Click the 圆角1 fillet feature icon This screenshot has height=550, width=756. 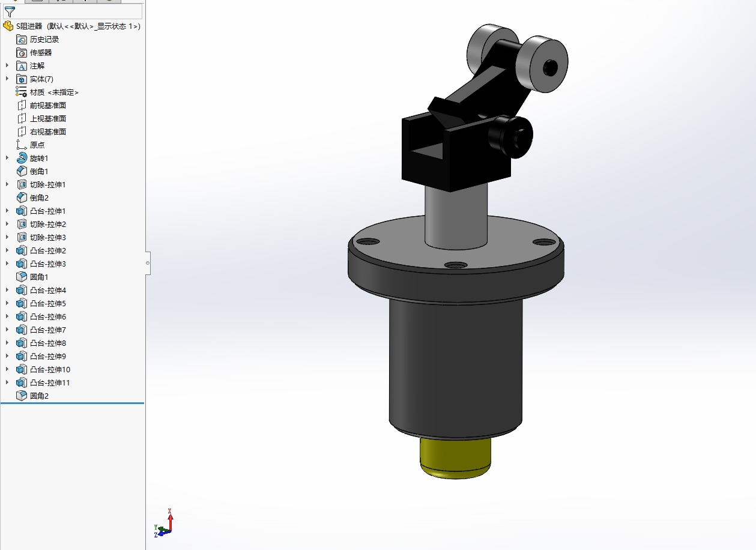click(x=22, y=277)
